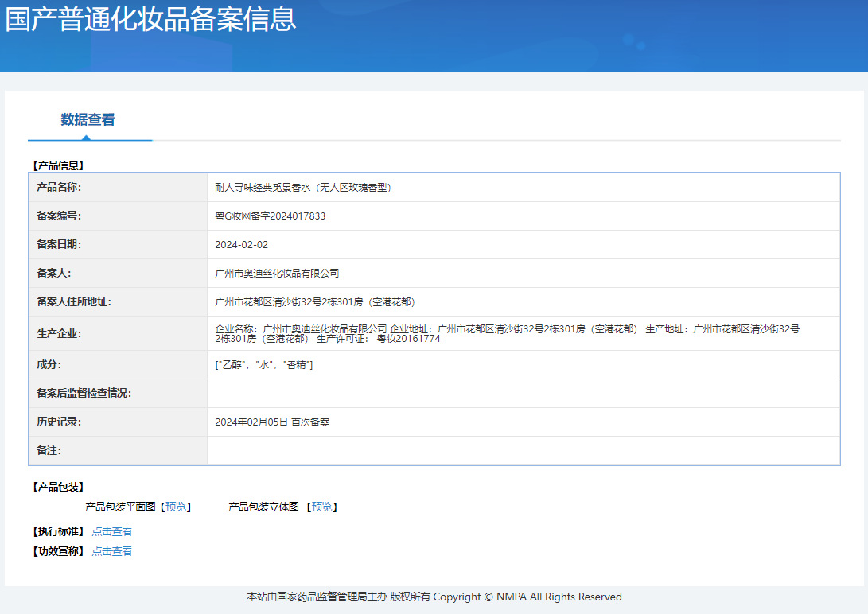This screenshot has height=614, width=868.
Task: Click the 备案人住所地址 address value
Action: [x=315, y=302]
